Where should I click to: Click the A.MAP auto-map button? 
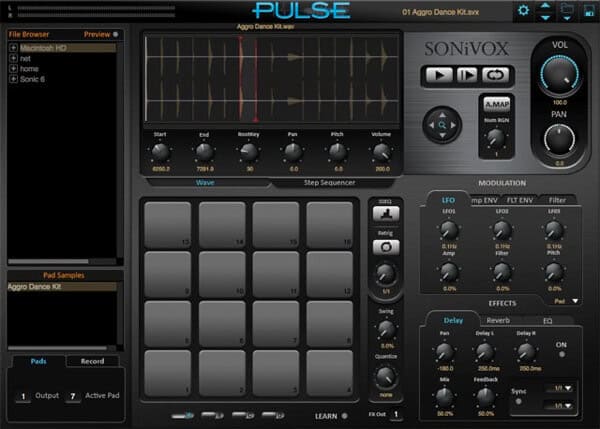(497, 104)
